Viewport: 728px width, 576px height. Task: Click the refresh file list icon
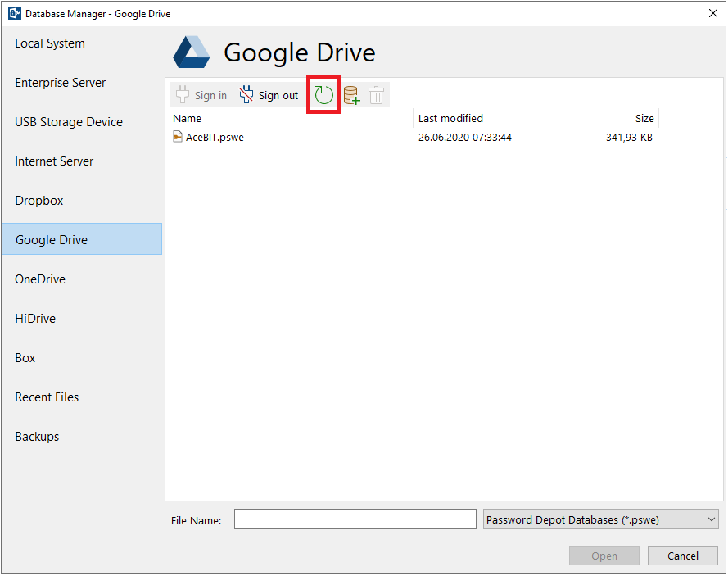323,95
